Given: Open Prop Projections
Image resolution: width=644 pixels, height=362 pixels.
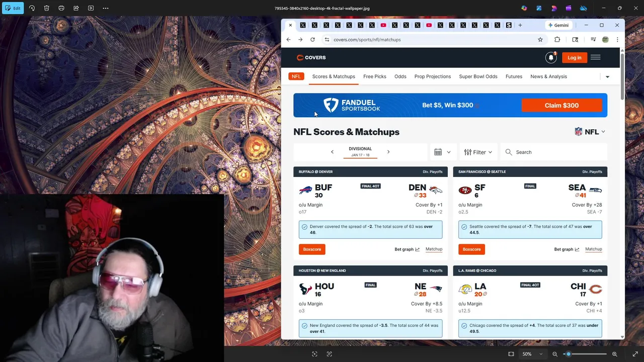Looking at the screenshot, I should [433, 76].
